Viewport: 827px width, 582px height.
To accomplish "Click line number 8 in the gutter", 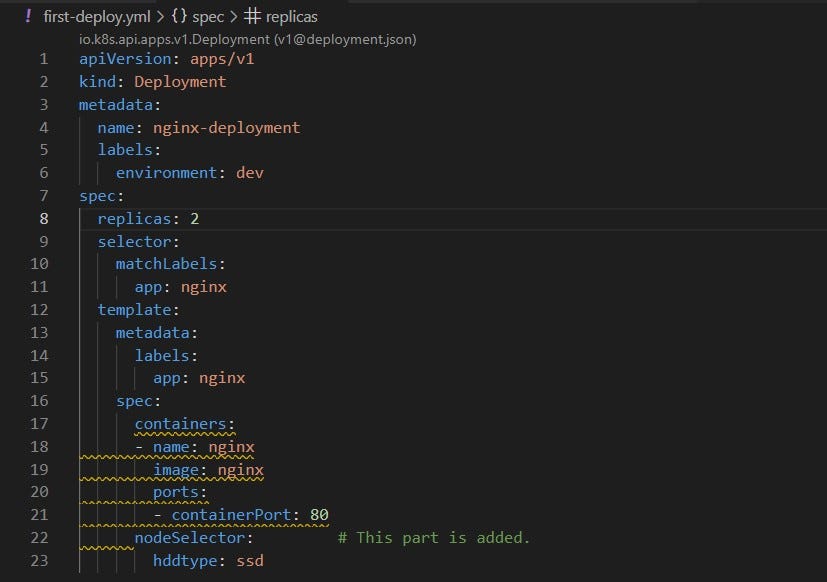I will click(44, 218).
